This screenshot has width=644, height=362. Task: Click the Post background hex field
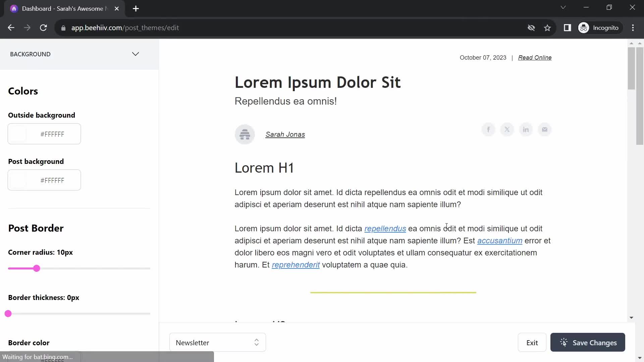click(x=52, y=180)
